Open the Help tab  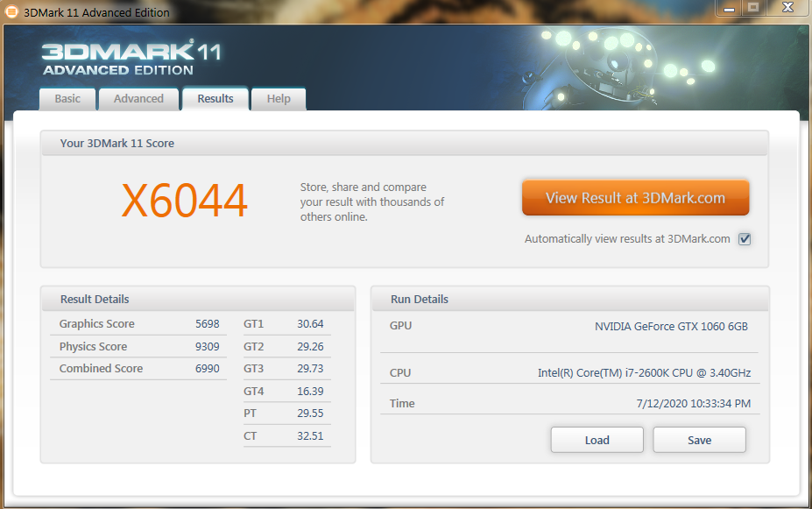click(x=279, y=99)
